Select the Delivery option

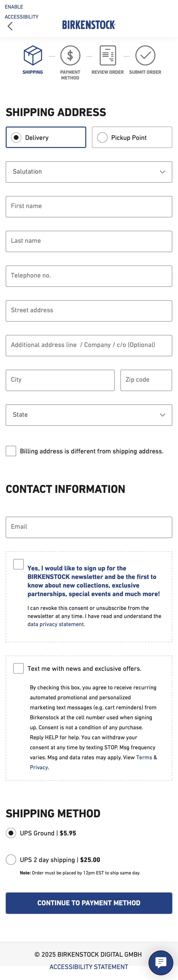(x=16, y=137)
